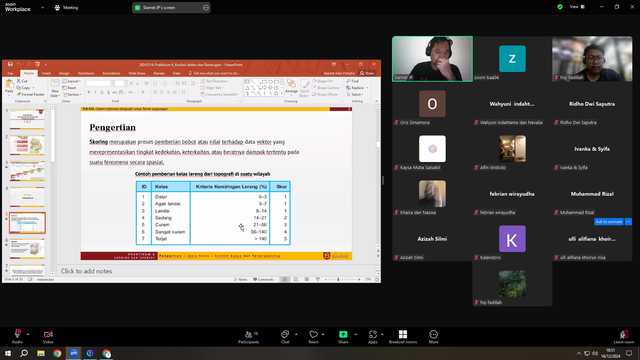640x360 pixels.
Task: Open the Section dropdown in Slides group
Action: pos(72,94)
